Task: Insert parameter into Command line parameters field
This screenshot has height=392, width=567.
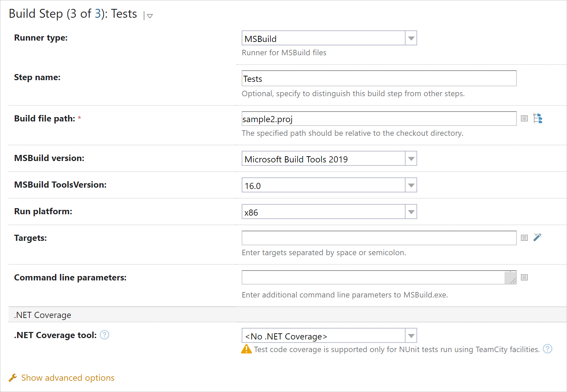Action: (x=524, y=277)
